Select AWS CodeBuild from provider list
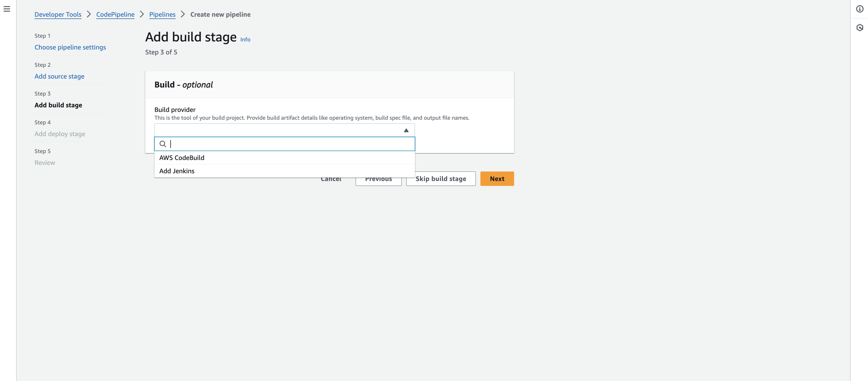The width and height of the screenshot is (868, 381). pyautogui.click(x=182, y=158)
